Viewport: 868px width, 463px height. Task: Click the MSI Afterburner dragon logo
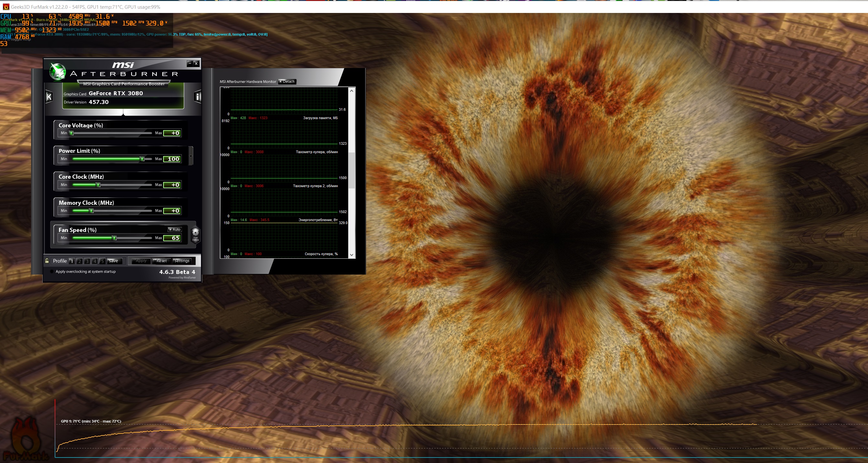(x=57, y=72)
